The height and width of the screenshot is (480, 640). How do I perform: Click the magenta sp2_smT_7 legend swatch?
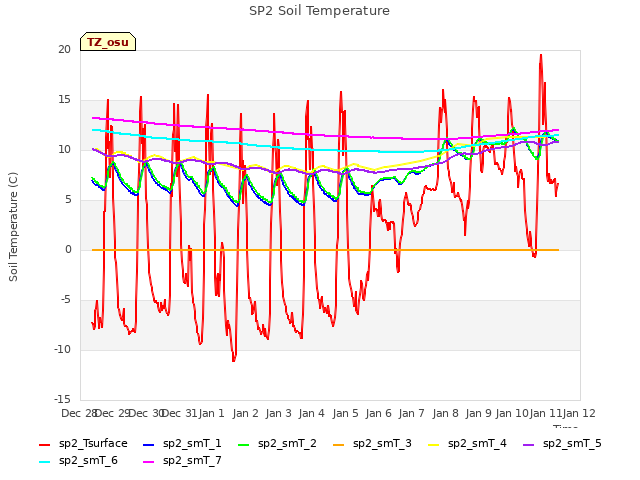pos(149,462)
